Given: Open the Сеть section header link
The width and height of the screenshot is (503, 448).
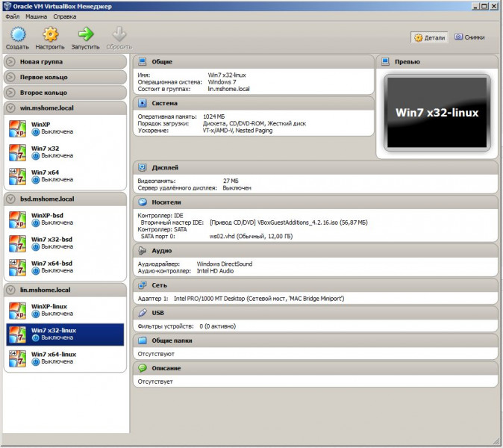Looking at the screenshot, I should pyautogui.click(x=159, y=285).
